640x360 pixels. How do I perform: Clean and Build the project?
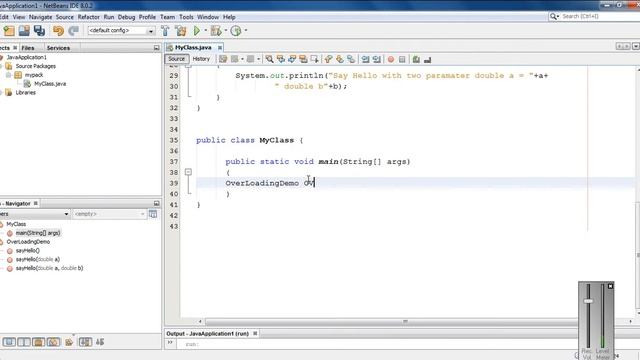point(180,31)
